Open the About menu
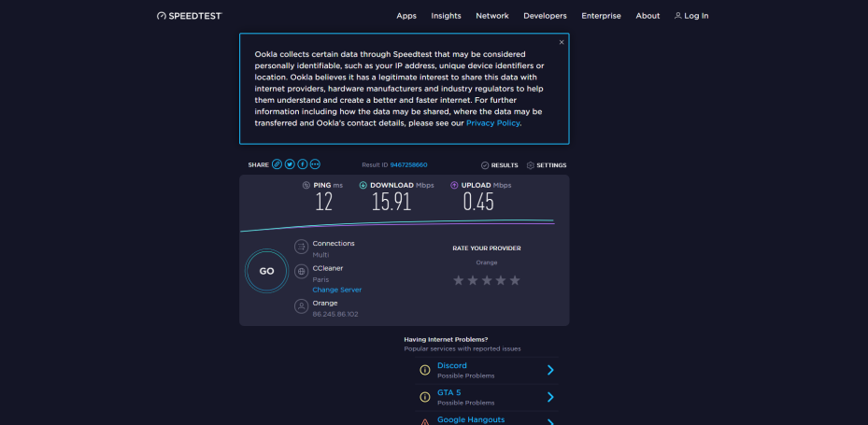The width and height of the screenshot is (868, 425). coord(647,16)
